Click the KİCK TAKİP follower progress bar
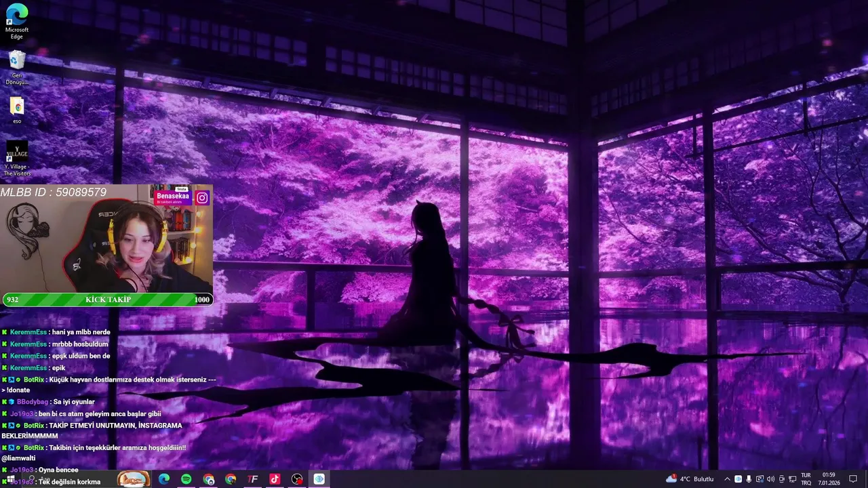This screenshot has height=488, width=868. (x=108, y=300)
